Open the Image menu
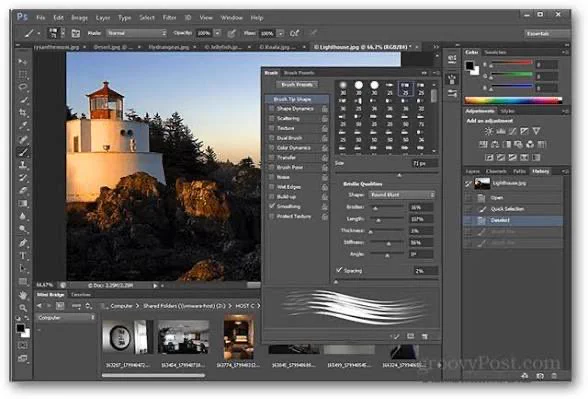 [x=79, y=18]
